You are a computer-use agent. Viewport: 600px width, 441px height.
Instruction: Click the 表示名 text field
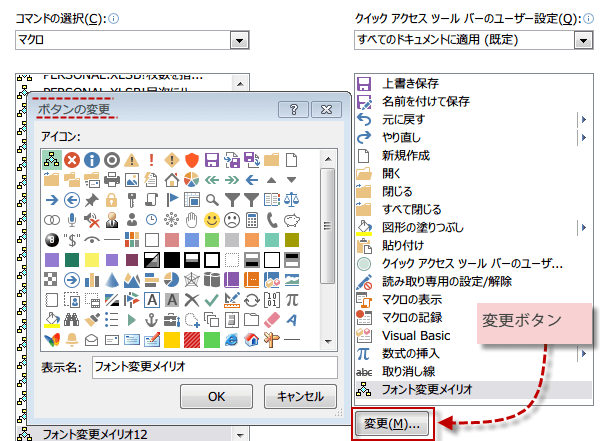tap(215, 367)
